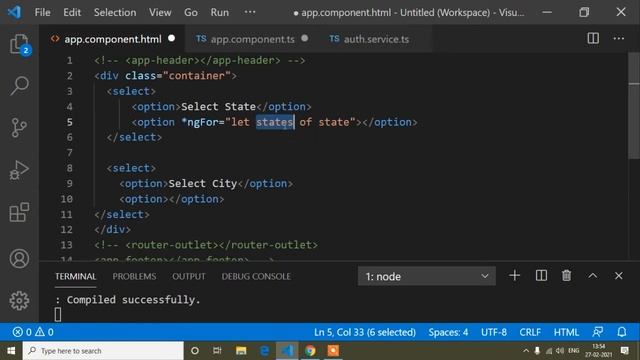Viewport: 640px width, 360px height.
Task: Split the terminal panel
Action: click(541, 276)
